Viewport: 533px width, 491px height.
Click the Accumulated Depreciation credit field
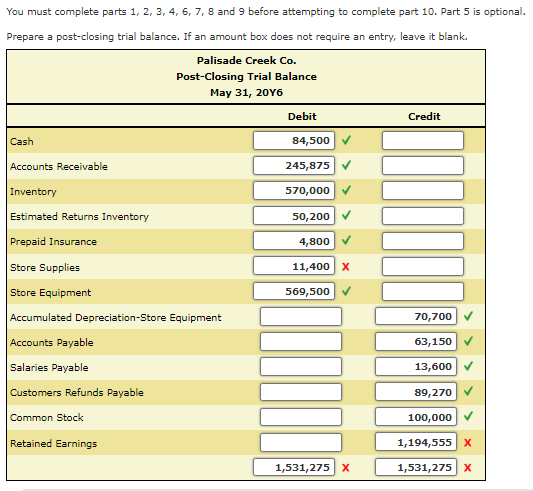(x=416, y=316)
